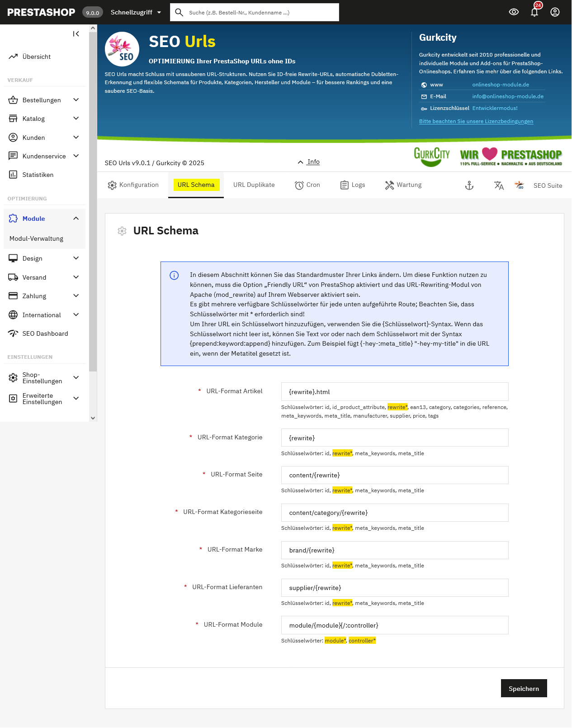Toggle the Info section collapse

(309, 162)
